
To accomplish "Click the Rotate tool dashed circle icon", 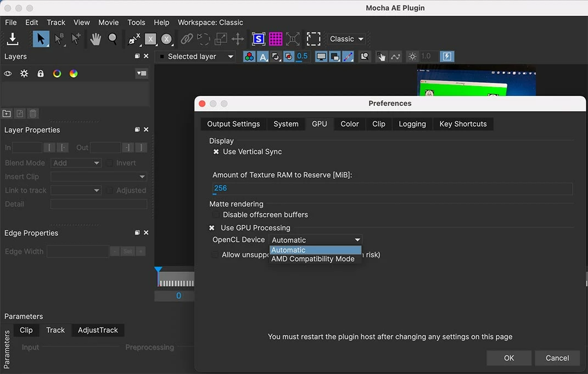I will click(x=203, y=38).
